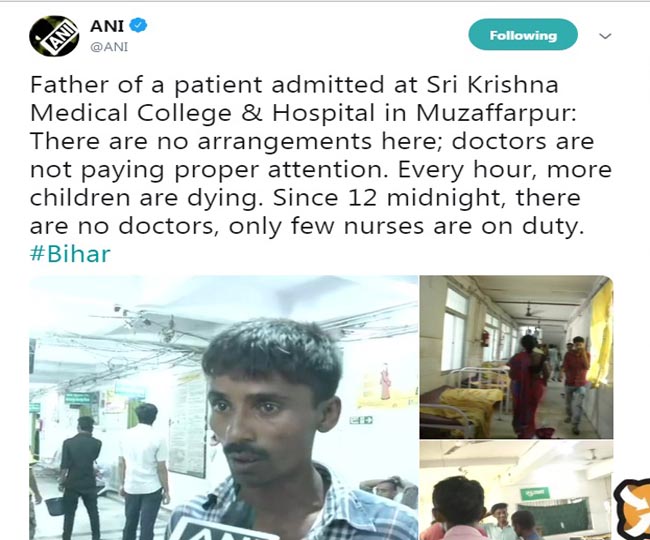Click the blue verified badge beside ANI
This screenshot has height=540, width=650.
(138, 25)
